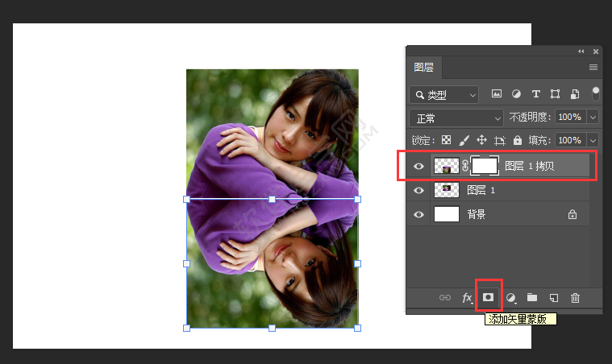Viewport: 612px width, 364px height.
Task: Click prevent artboard auto-nesting lock icon
Action: coord(500,140)
